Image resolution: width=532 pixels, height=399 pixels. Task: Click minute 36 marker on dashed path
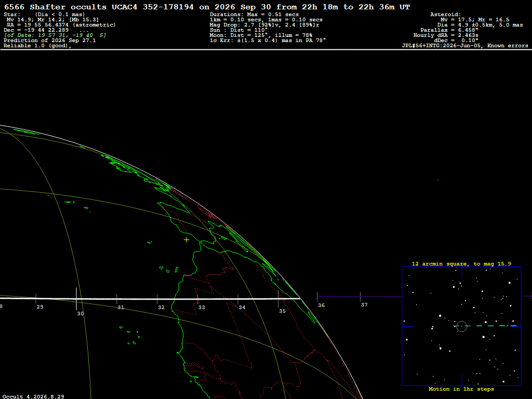tap(317, 297)
